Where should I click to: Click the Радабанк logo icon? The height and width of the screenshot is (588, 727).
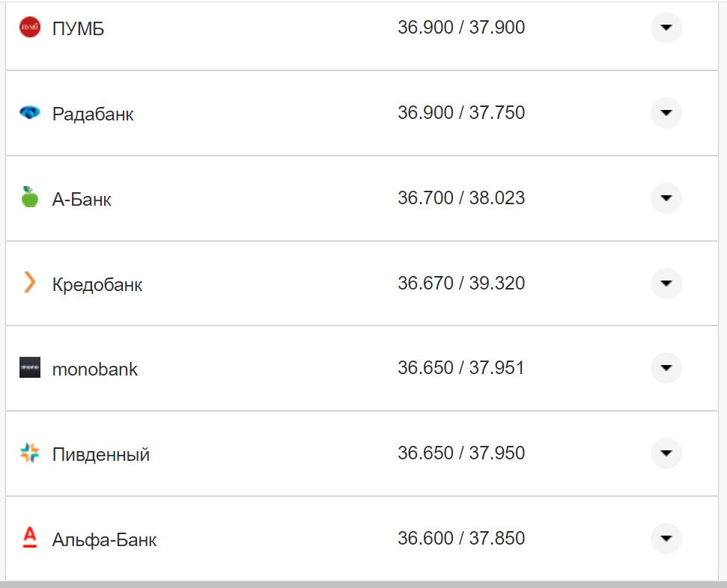click(30, 113)
